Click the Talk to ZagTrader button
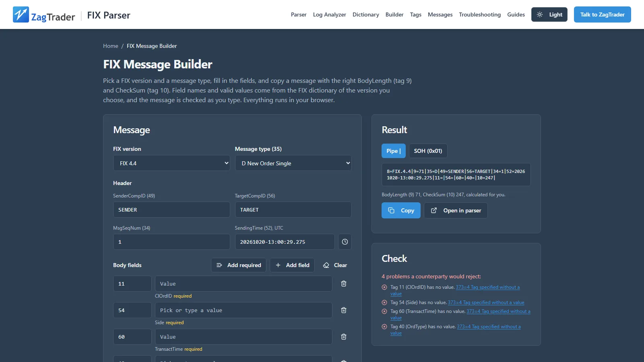 [x=603, y=14]
